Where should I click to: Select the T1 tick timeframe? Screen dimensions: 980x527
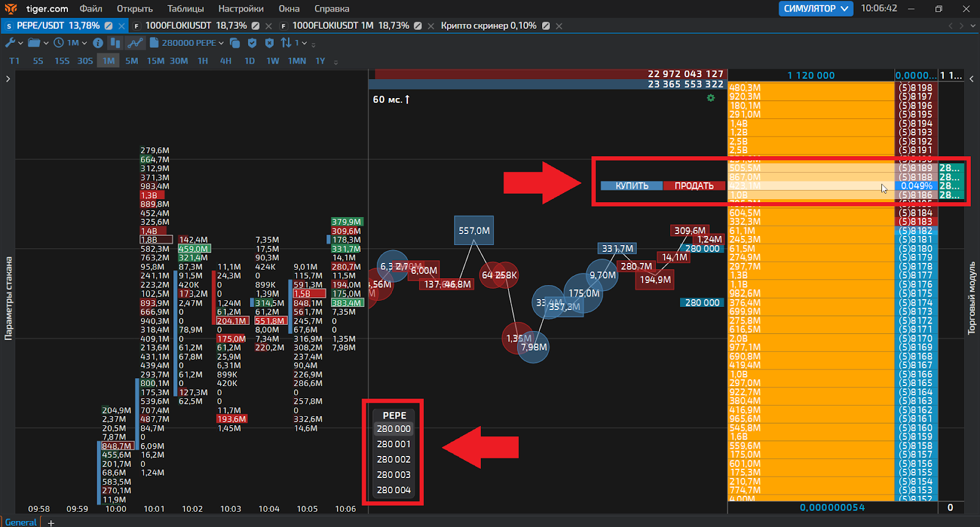click(15, 61)
